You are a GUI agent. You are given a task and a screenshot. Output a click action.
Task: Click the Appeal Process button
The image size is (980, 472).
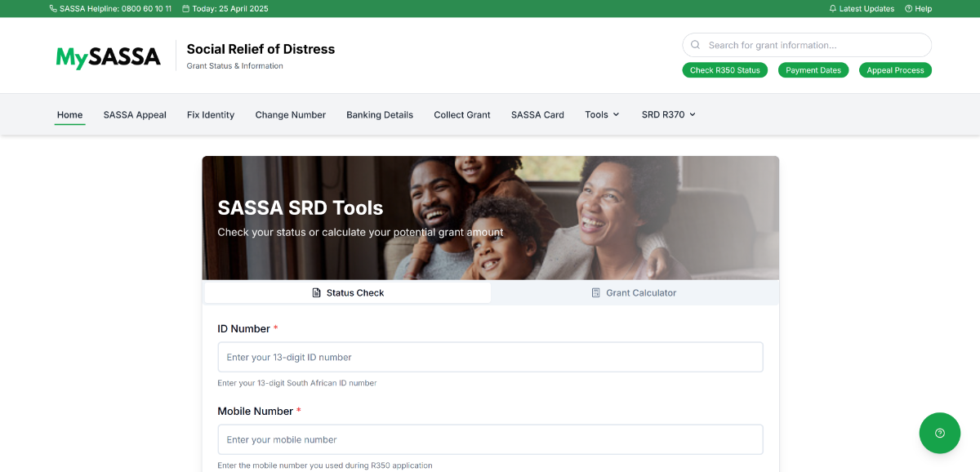(895, 70)
